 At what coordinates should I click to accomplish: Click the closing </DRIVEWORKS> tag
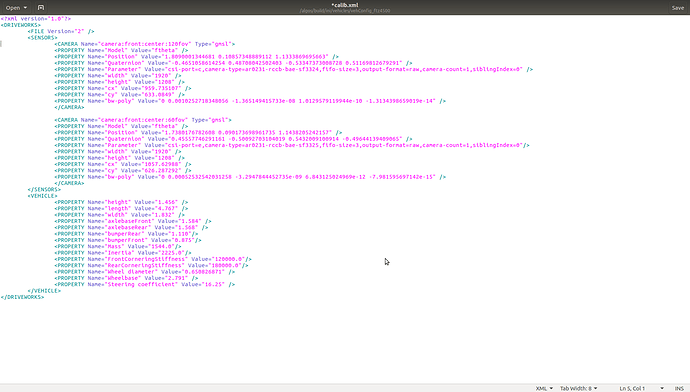22,297
